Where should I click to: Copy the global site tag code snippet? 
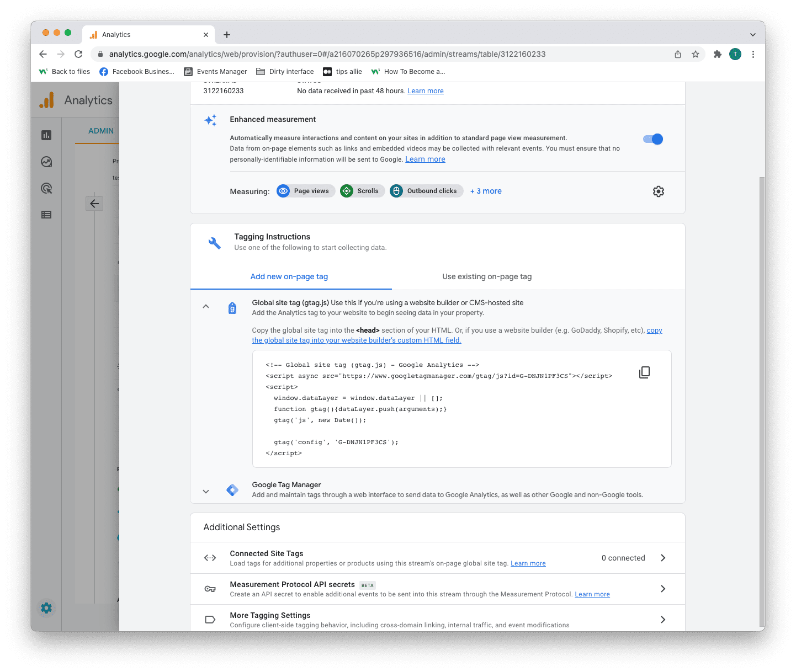pyautogui.click(x=644, y=372)
